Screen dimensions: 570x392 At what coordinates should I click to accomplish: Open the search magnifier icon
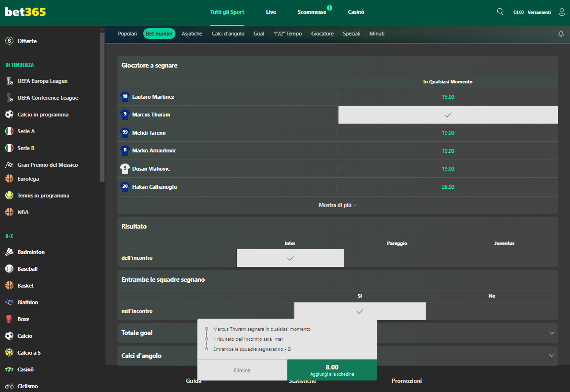500,12
